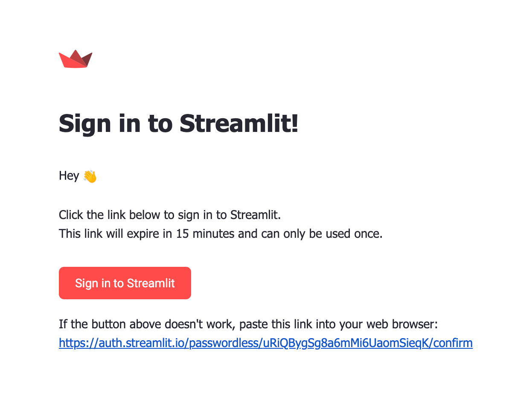
Task: Click "Streamlit." ending the first sentence
Action: point(256,215)
